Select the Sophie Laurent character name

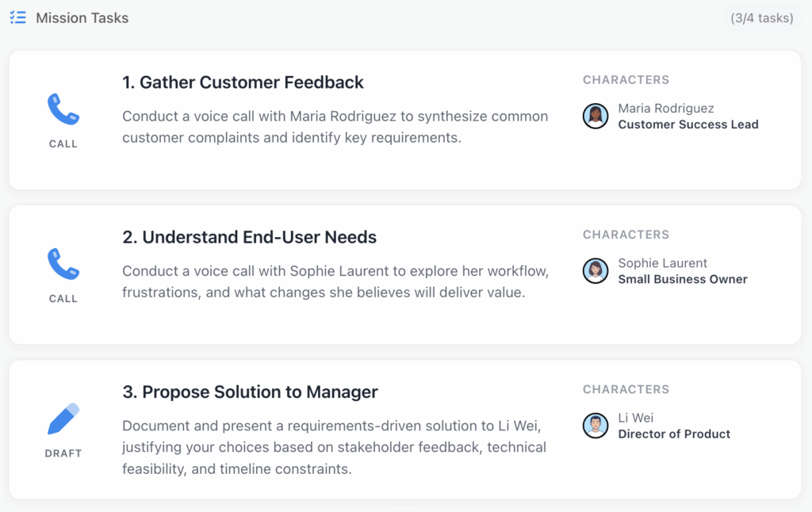[662, 263]
